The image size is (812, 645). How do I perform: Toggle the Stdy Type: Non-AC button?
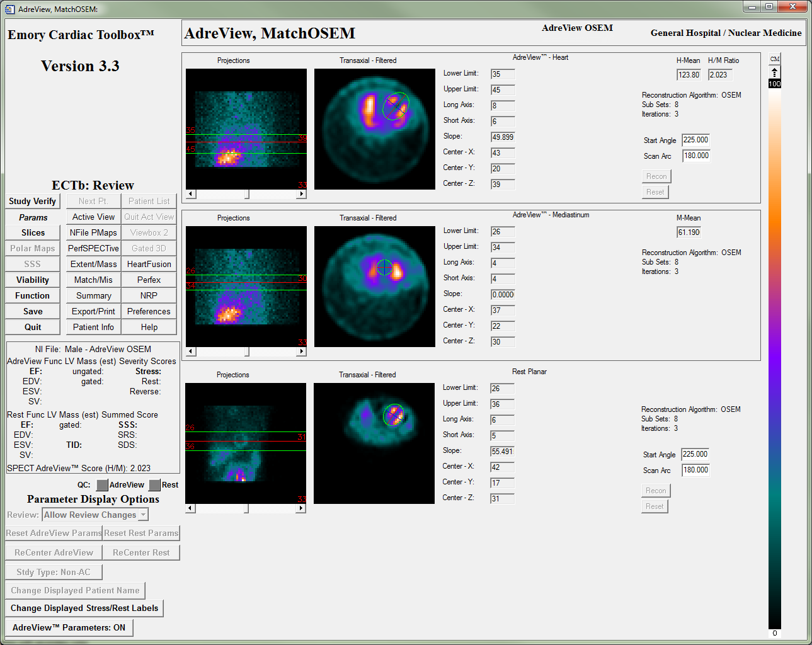54,572
